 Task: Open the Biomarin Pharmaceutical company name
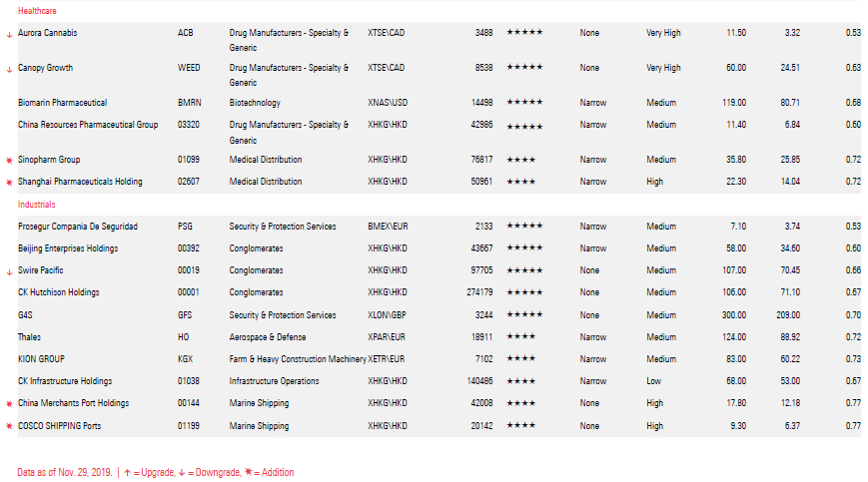pyautogui.click(x=62, y=103)
